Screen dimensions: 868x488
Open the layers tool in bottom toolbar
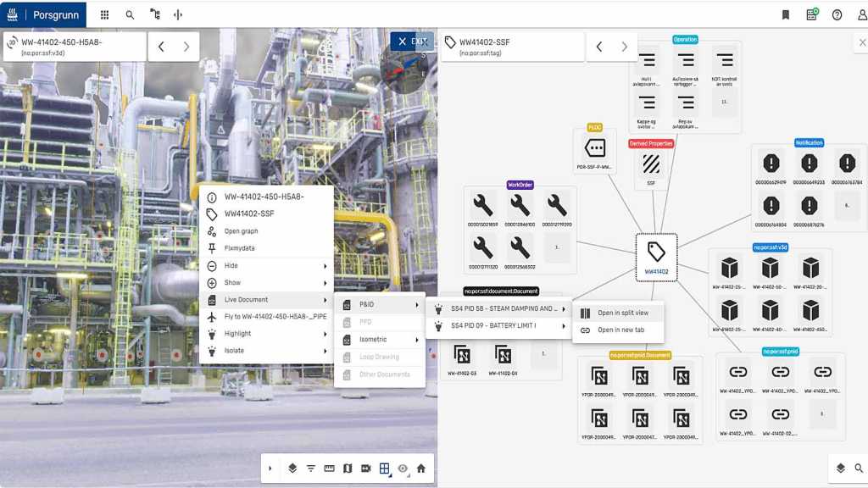coord(292,468)
